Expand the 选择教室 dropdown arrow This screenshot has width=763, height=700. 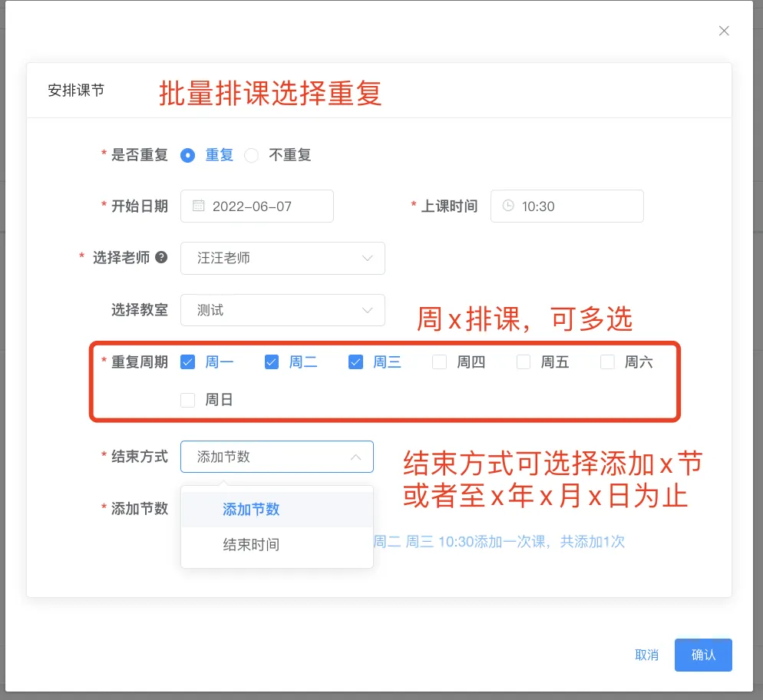tap(367, 310)
